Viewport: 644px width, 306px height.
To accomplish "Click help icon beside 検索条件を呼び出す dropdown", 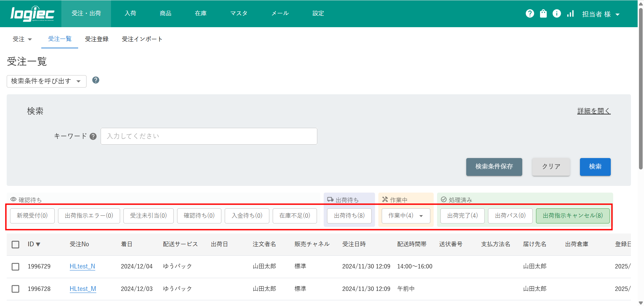I will coord(96,80).
